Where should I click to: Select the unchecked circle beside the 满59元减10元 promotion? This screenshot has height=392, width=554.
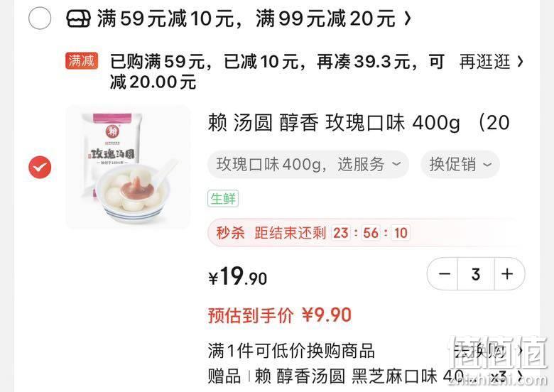(x=40, y=18)
